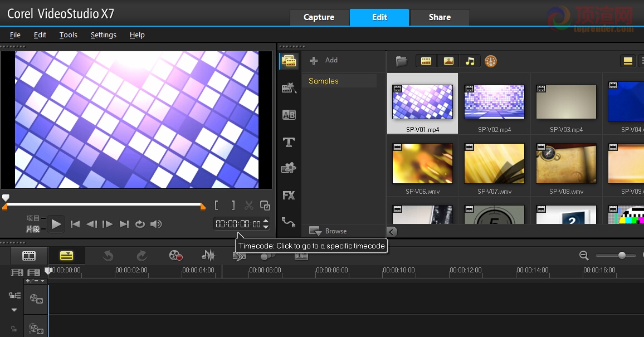Decrease timecode with down arrow
Viewport: 644px width, 337px height.
coord(266,227)
